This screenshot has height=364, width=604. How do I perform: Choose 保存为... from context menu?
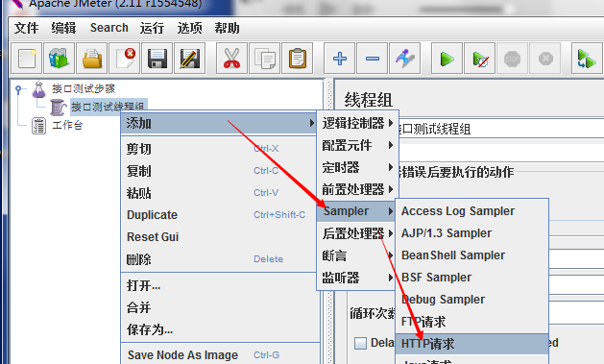pyautogui.click(x=219, y=329)
